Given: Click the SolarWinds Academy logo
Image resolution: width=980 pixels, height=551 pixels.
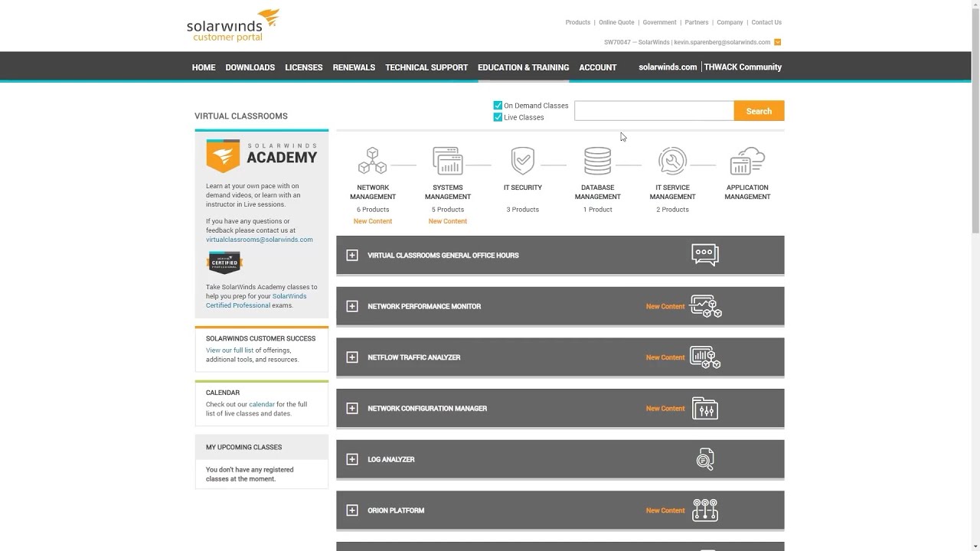Looking at the screenshot, I should click(261, 156).
